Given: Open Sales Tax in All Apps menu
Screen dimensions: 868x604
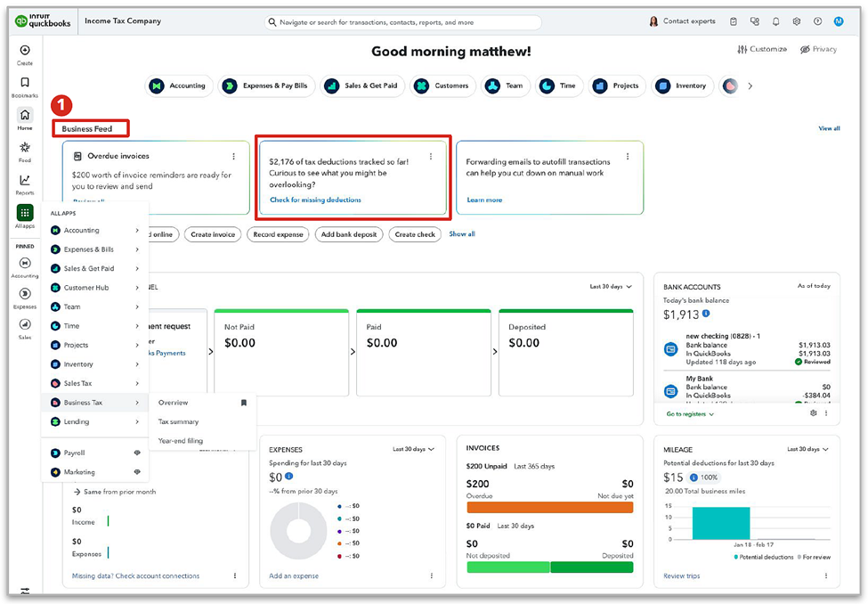Looking at the screenshot, I should coord(77,383).
